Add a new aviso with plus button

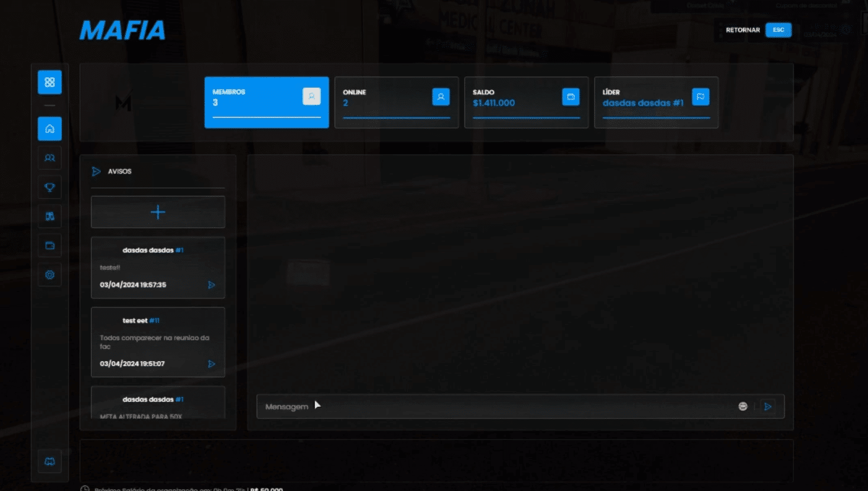(x=158, y=212)
